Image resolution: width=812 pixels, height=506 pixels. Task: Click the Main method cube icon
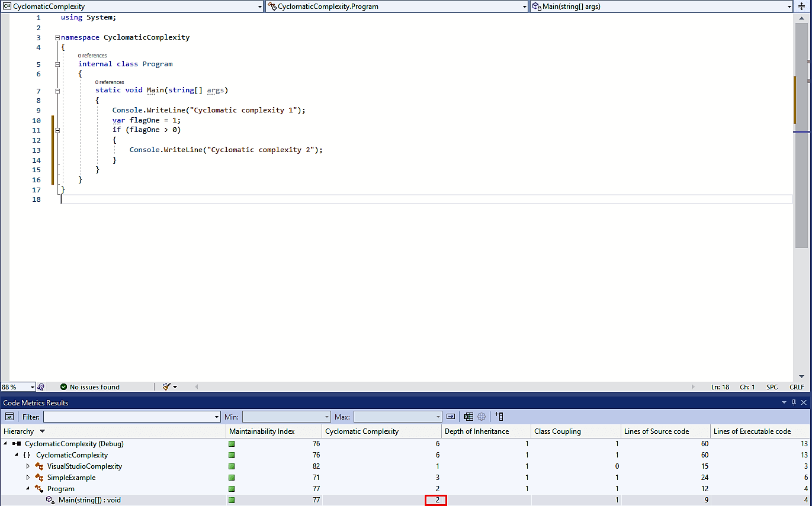(x=50, y=500)
